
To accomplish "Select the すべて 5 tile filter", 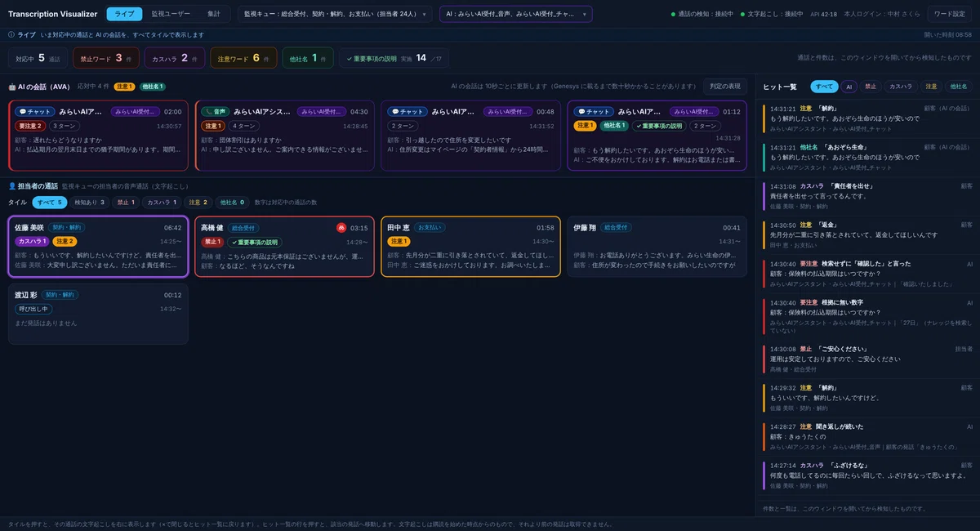I will [50, 202].
